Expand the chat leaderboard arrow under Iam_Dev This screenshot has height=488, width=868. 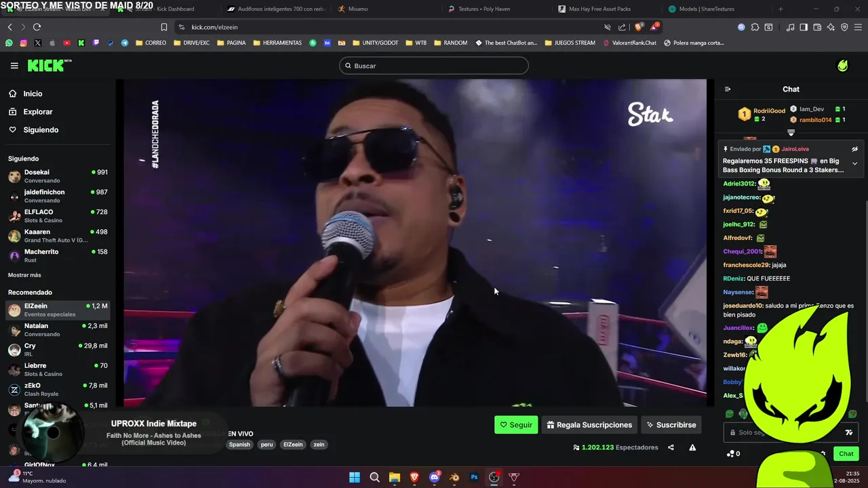coord(791,133)
